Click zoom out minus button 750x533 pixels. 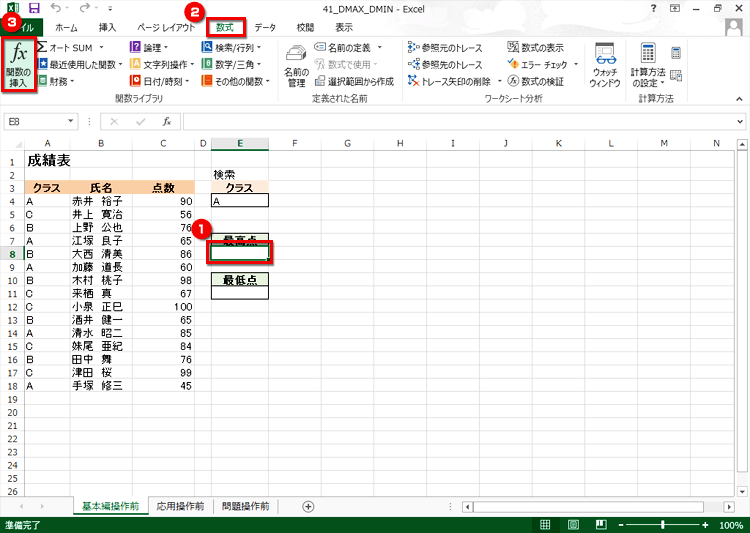pos(621,525)
